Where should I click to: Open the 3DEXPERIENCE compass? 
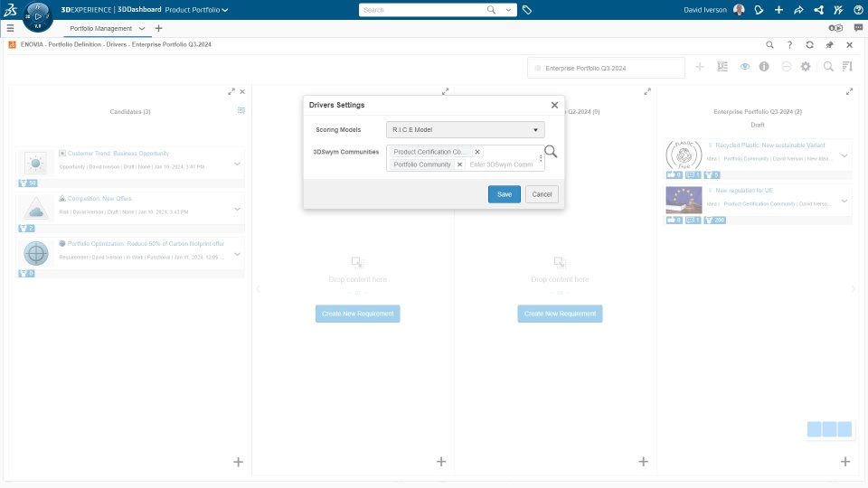point(38,16)
